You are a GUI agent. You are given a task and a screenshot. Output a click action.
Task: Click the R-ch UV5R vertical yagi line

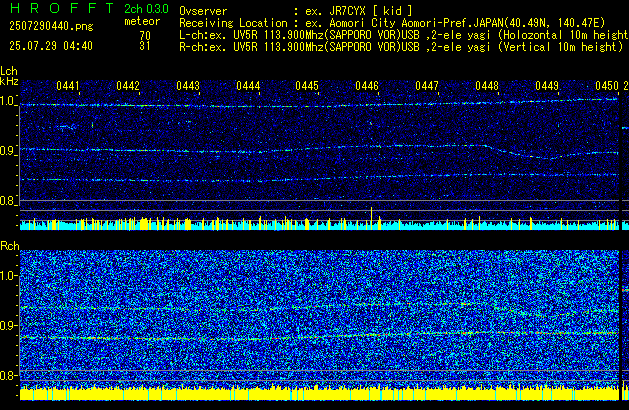(401, 47)
